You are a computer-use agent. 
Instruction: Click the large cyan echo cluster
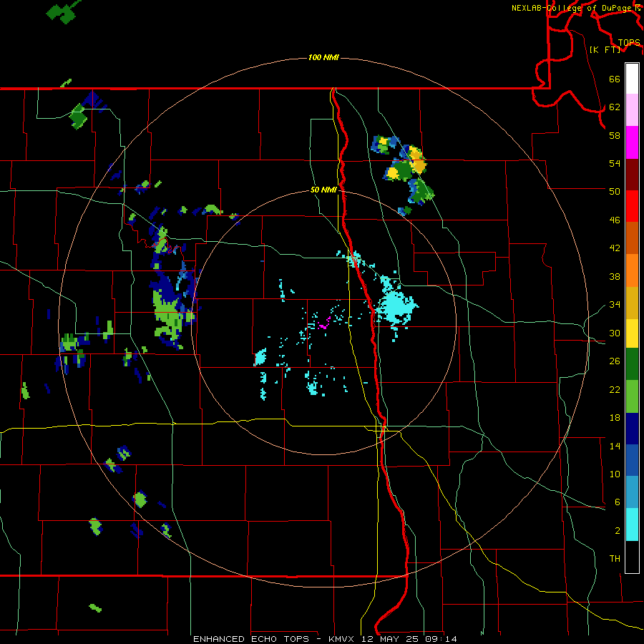395,306
